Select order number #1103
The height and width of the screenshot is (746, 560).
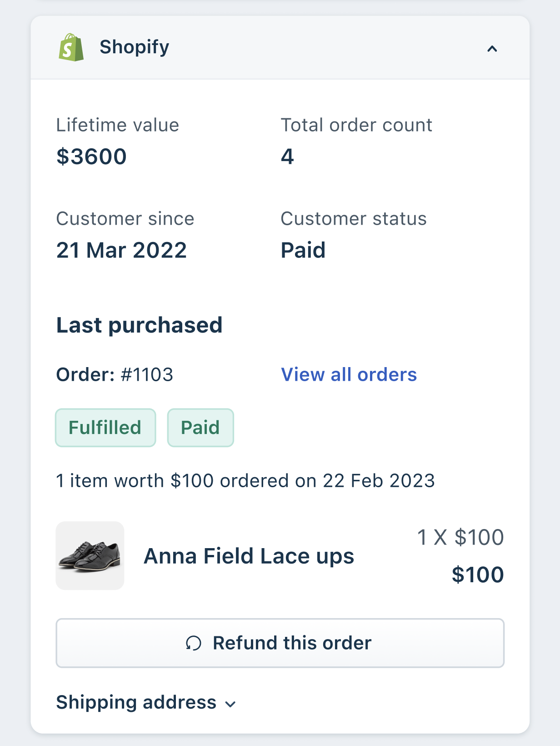coord(147,375)
